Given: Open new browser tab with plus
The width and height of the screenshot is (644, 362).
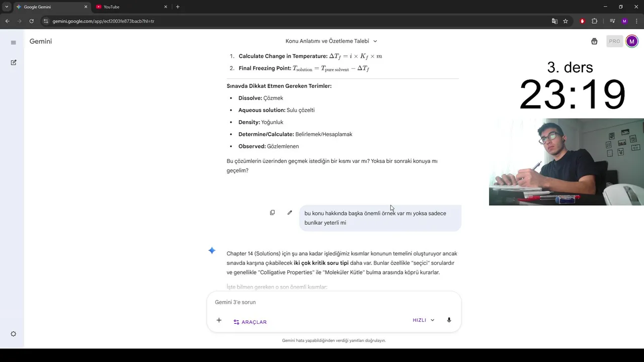Looking at the screenshot, I should coord(178,7).
